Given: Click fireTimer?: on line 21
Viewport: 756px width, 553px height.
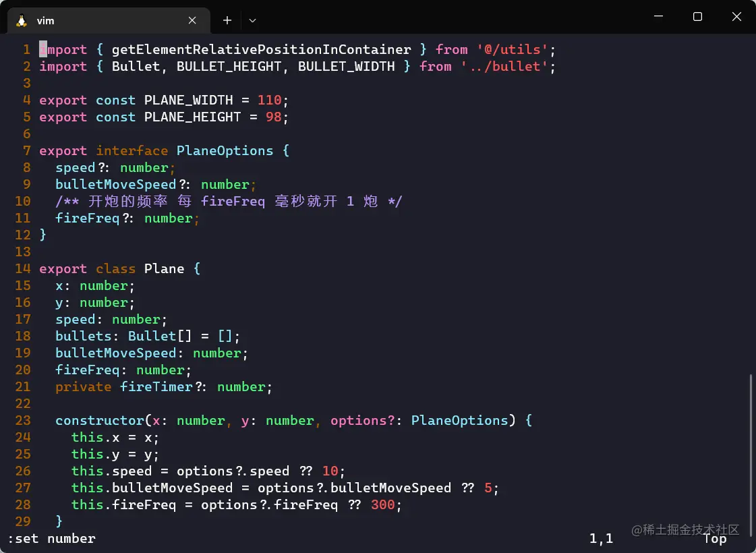Looking at the screenshot, I should point(163,386).
